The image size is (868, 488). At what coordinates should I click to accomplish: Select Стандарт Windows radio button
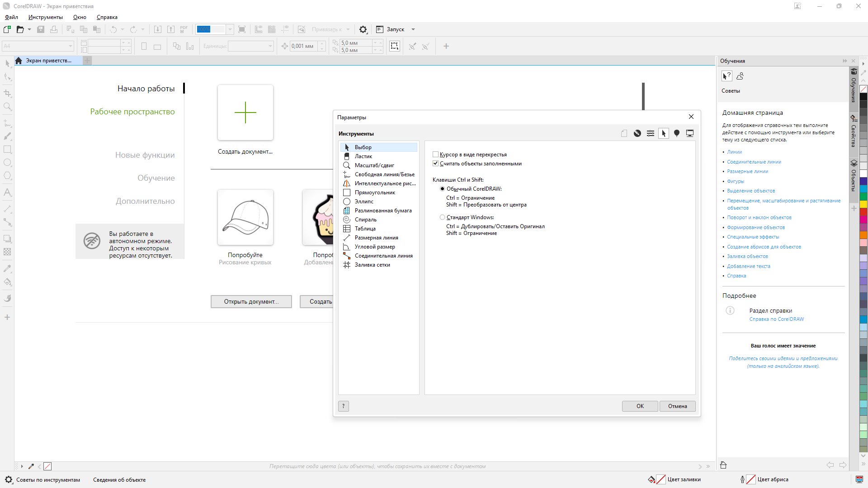pyautogui.click(x=443, y=217)
